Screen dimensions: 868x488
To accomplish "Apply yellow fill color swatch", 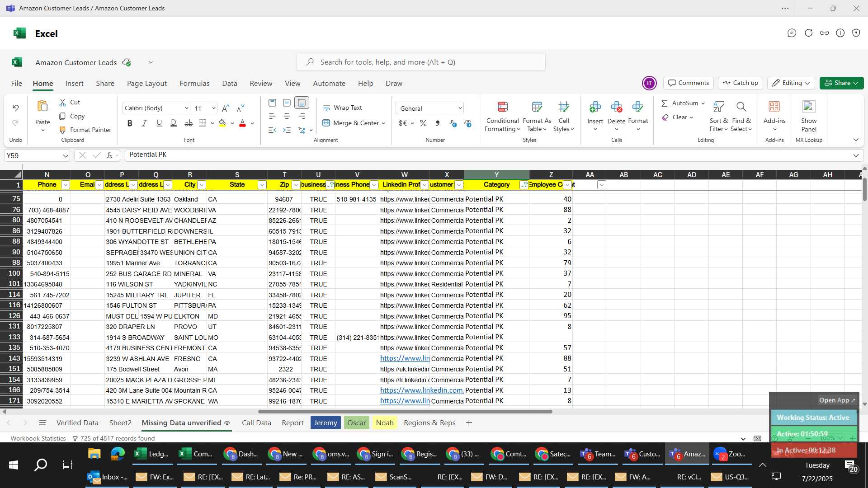I will (222, 123).
